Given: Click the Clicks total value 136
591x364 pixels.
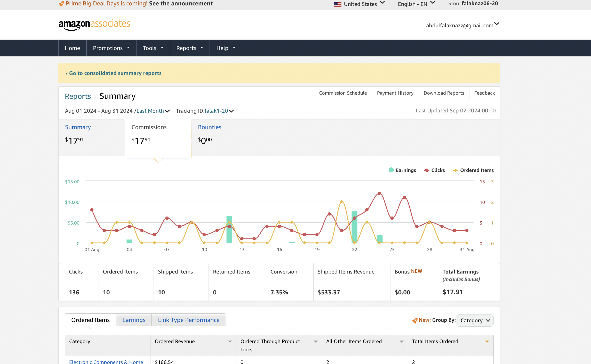Looking at the screenshot, I should (74, 292).
